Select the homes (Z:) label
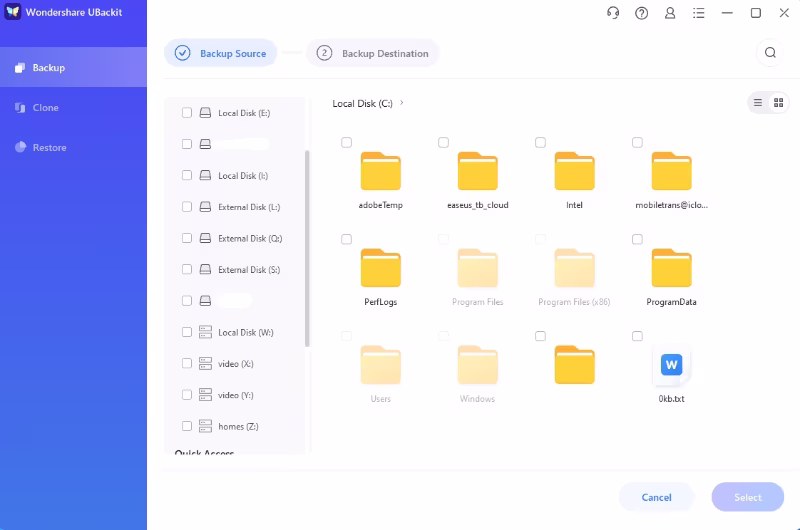 [x=238, y=426]
